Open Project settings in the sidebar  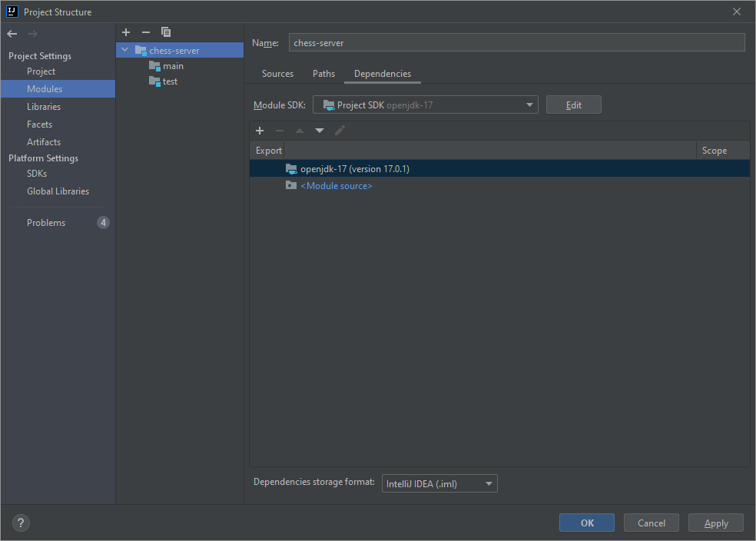click(41, 71)
